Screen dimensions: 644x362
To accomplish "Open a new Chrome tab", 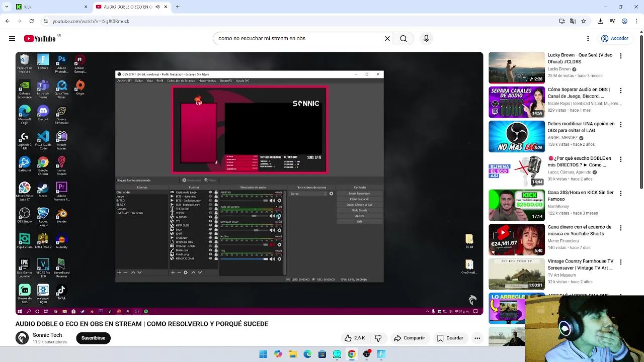I will click(x=178, y=7).
